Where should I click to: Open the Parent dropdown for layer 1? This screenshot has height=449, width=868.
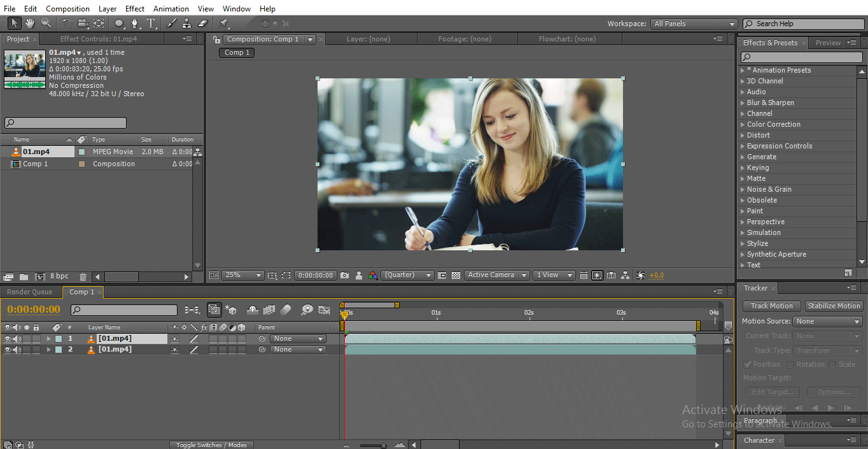298,338
